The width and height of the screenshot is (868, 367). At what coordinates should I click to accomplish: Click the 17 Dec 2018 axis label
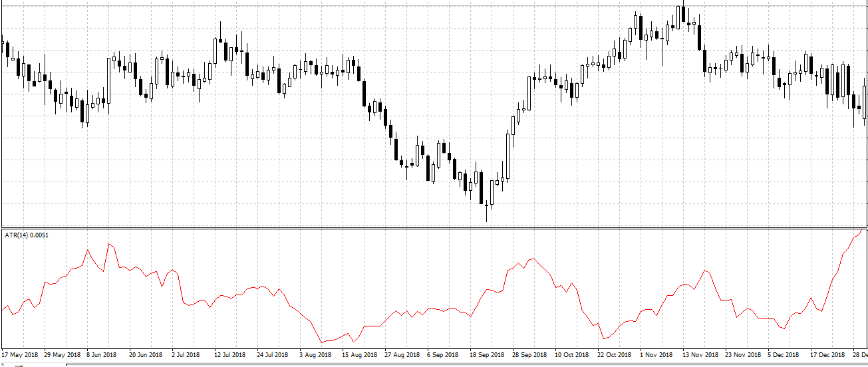827,355
